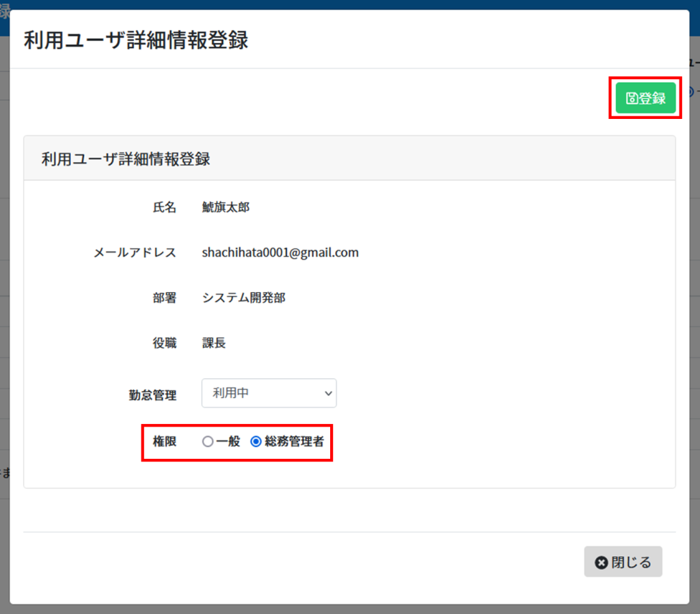
Task: Click the position value 課長
Action: click(x=214, y=343)
